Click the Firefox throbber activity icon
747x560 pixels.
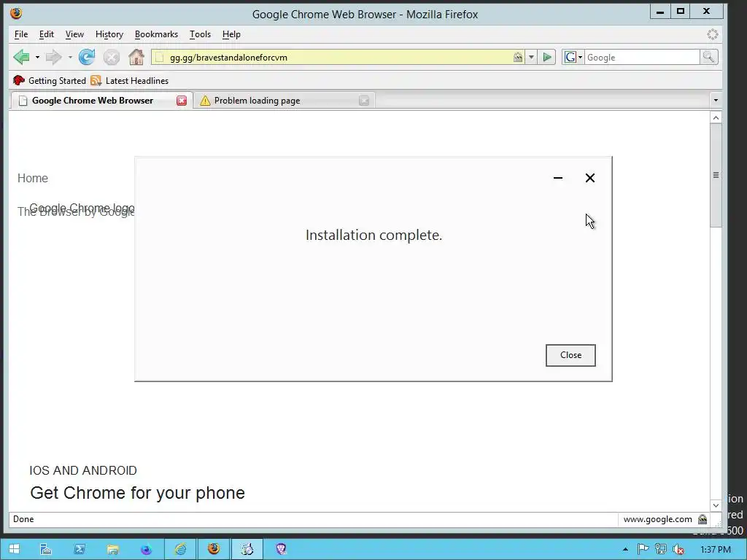(713, 34)
